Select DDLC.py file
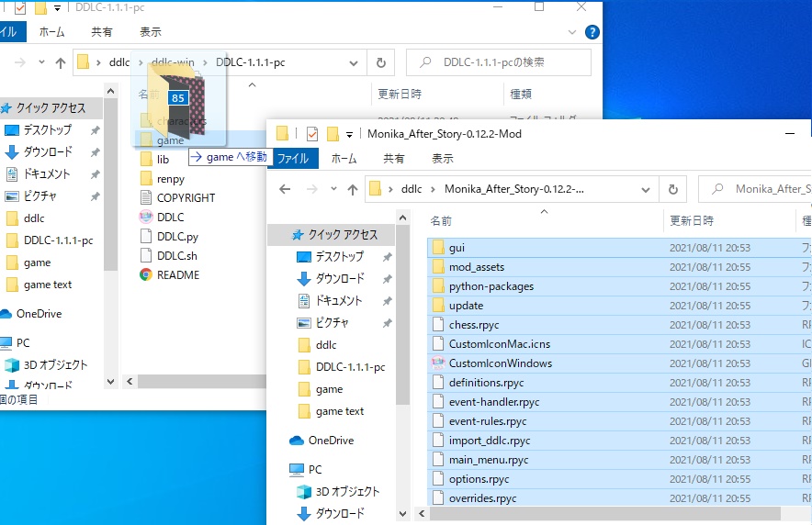The width and height of the screenshot is (812, 525). pyautogui.click(x=177, y=237)
